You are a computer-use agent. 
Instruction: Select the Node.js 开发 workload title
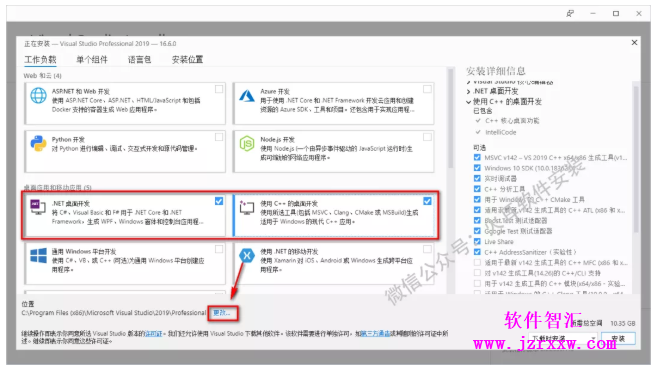[277, 139]
